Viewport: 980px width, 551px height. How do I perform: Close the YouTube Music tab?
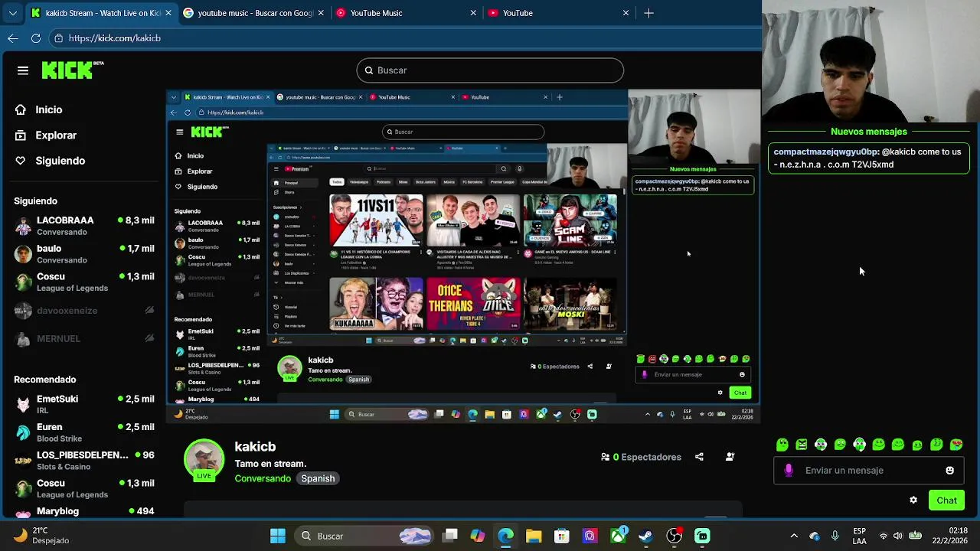click(x=473, y=13)
